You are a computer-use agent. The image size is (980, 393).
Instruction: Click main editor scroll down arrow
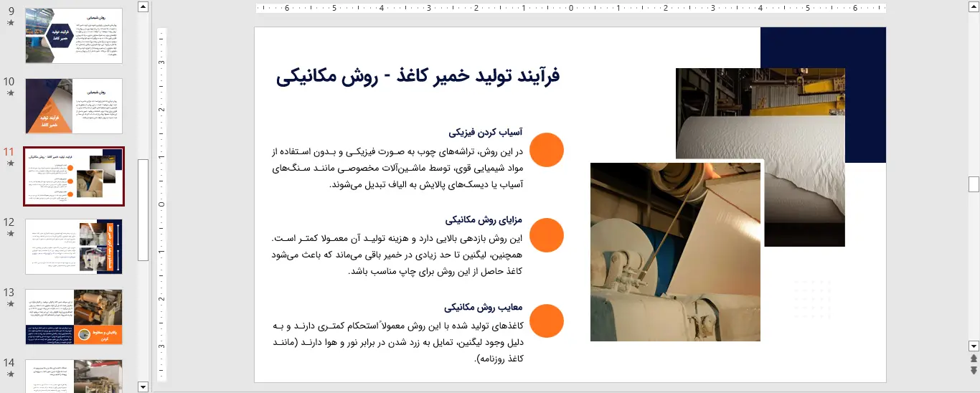[x=974, y=346]
